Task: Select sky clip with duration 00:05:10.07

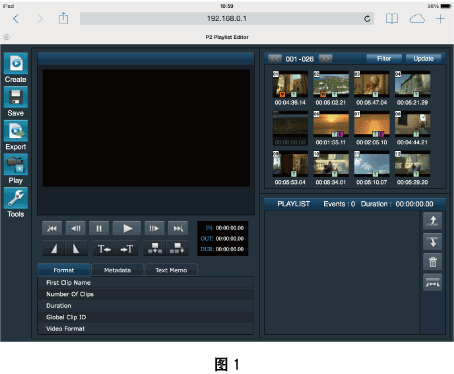Action: (x=371, y=164)
